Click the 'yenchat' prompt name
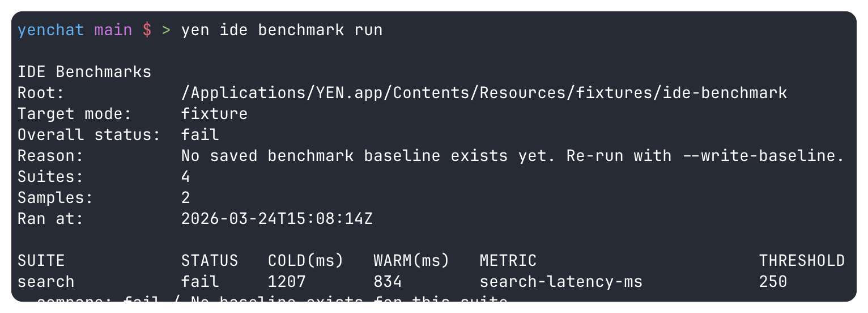 coord(51,30)
